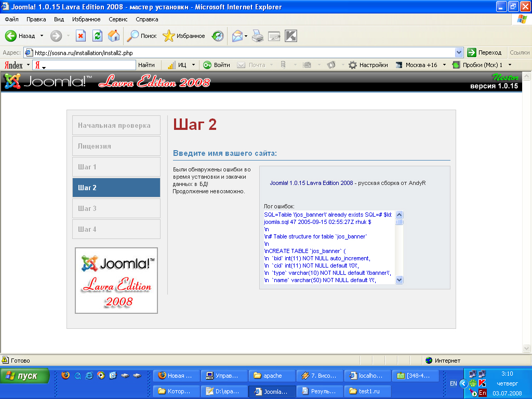
Task: Click the log box scroll-down arrow
Action: pyautogui.click(x=400, y=280)
